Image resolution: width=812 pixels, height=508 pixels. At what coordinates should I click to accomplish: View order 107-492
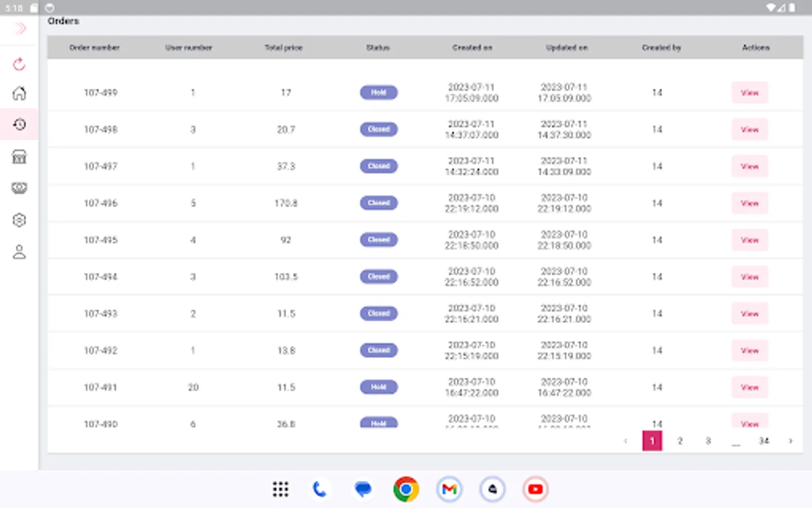click(749, 351)
